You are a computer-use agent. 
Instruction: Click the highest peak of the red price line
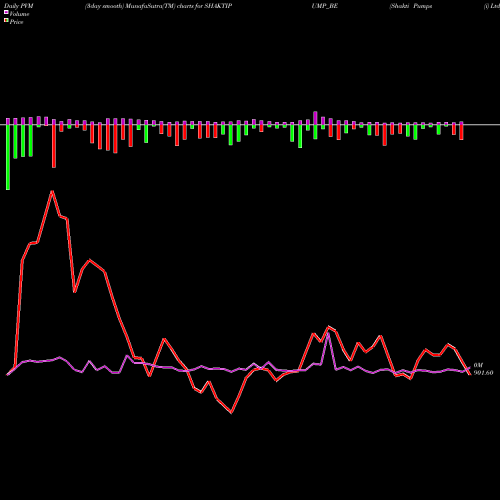[52, 191]
